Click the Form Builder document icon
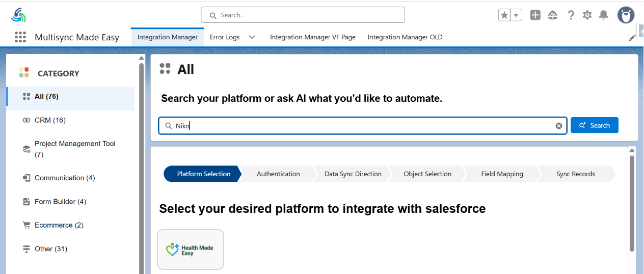Image resolution: width=644 pixels, height=274 pixels. (26, 202)
